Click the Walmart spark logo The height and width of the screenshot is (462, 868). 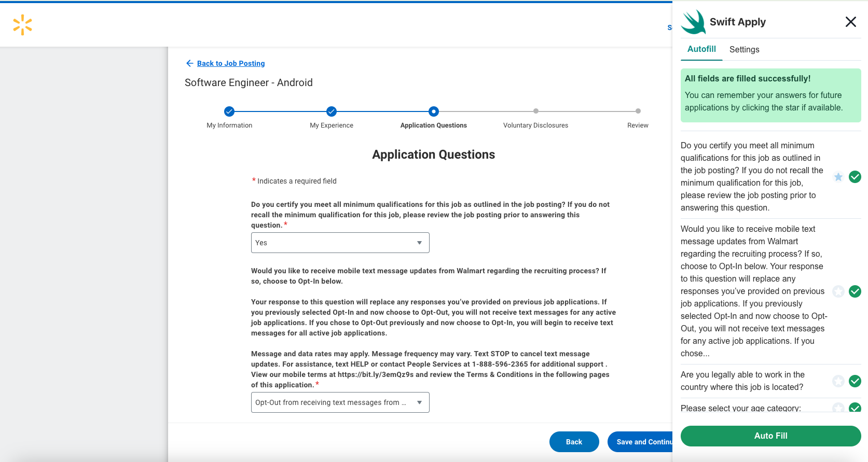(22, 25)
